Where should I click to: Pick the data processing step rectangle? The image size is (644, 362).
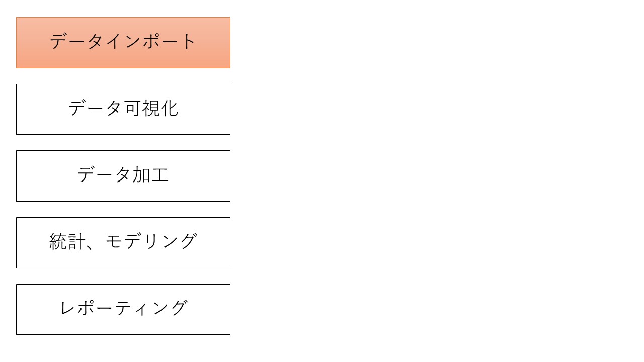(x=123, y=176)
